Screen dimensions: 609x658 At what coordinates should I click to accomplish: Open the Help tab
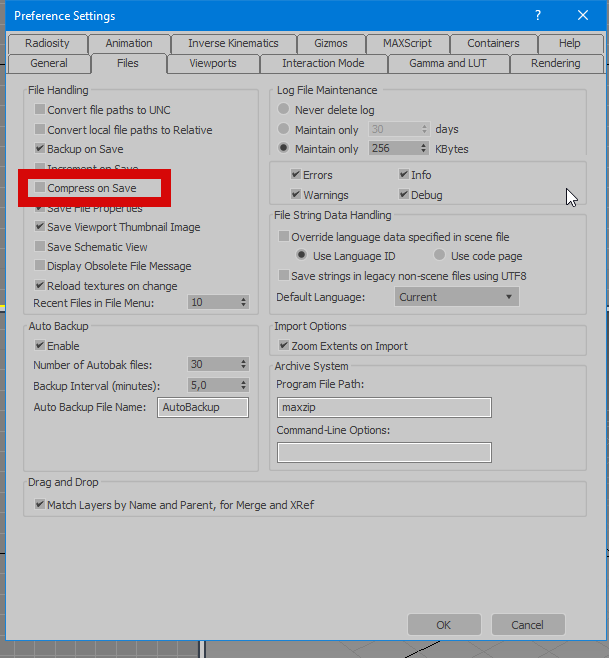[570, 43]
